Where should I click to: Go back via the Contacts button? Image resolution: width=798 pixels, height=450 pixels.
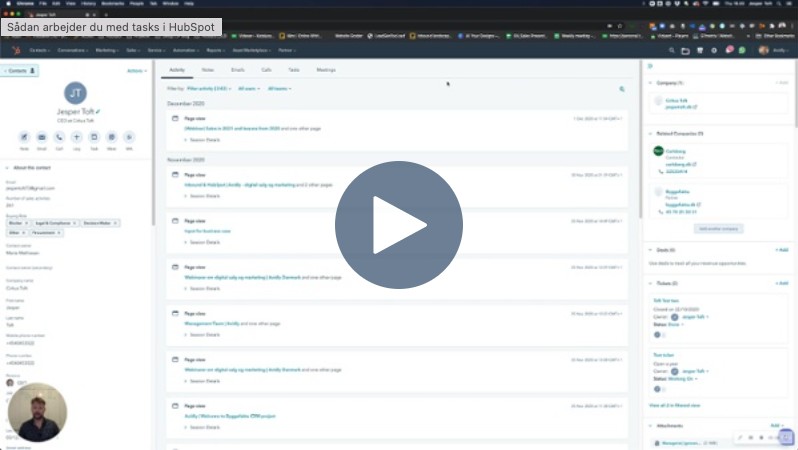[19, 71]
